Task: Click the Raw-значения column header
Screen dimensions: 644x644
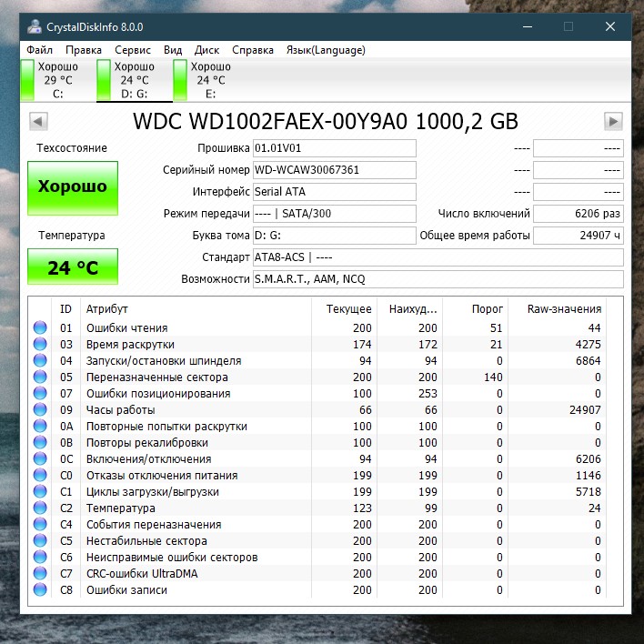Action: coord(557,309)
